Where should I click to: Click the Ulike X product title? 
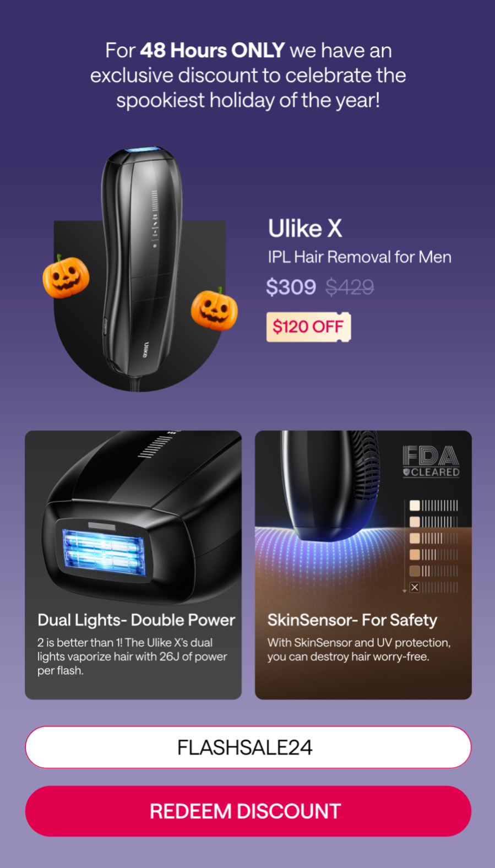(x=305, y=229)
